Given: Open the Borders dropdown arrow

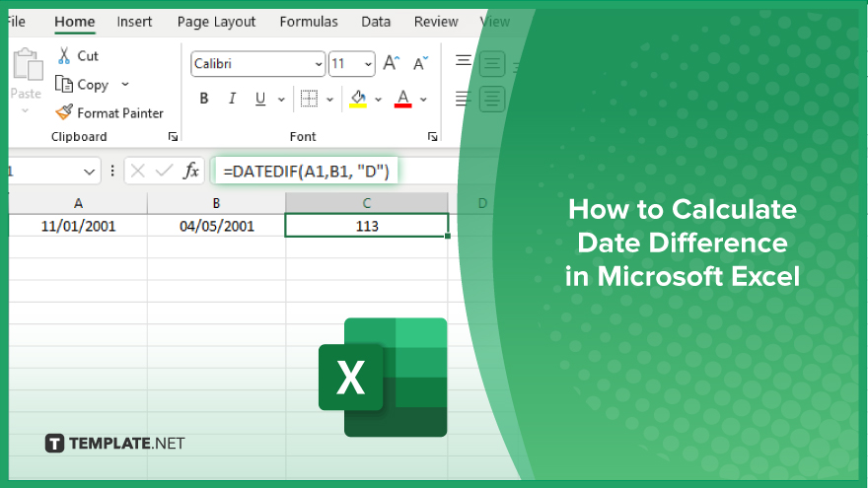Looking at the screenshot, I should 329,100.
